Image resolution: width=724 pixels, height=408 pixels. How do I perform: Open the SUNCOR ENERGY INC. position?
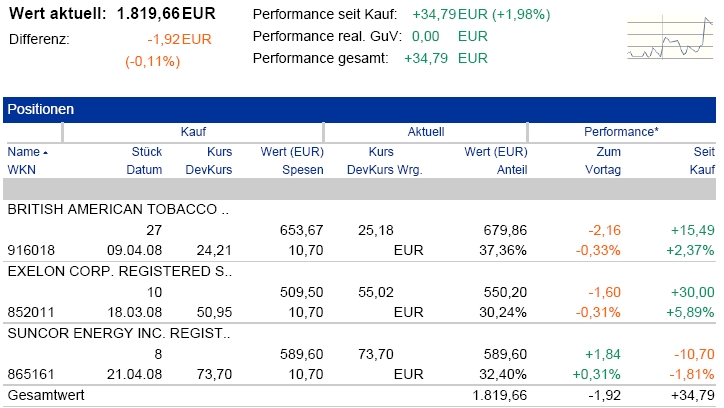[118, 332]
